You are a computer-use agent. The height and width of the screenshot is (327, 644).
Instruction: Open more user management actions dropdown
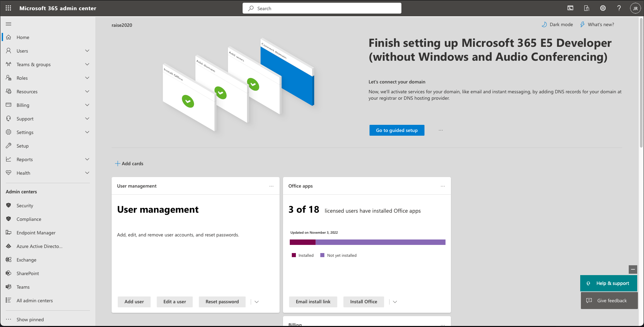257,302
